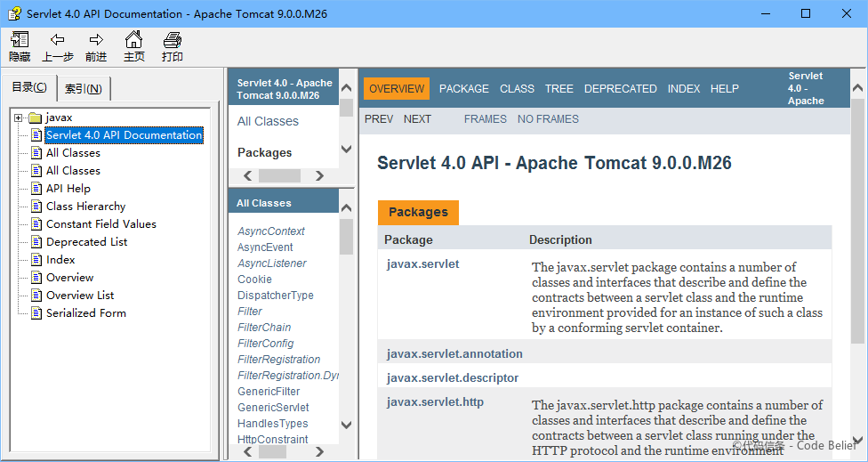
Task: Open the AsyncContext class link
Action: tap(271, 231)
